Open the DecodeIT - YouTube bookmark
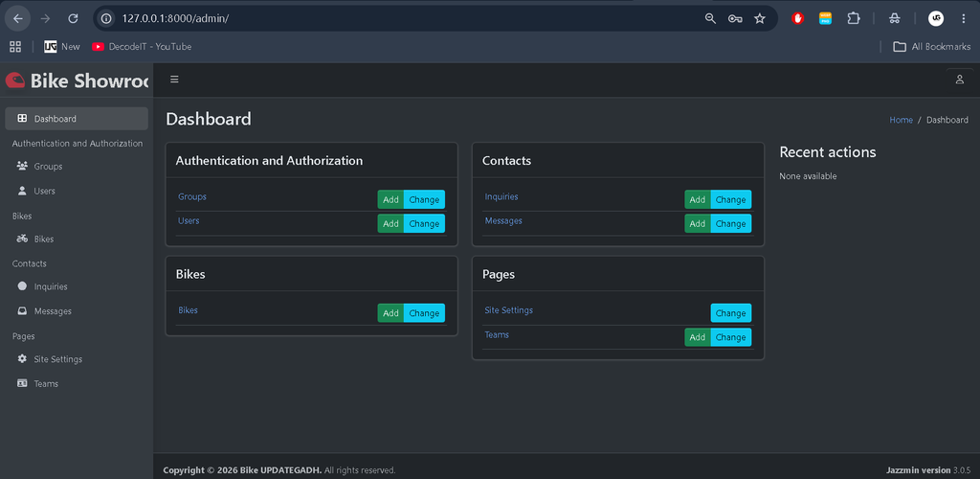980x479 pixels. (x=142, y=46)
